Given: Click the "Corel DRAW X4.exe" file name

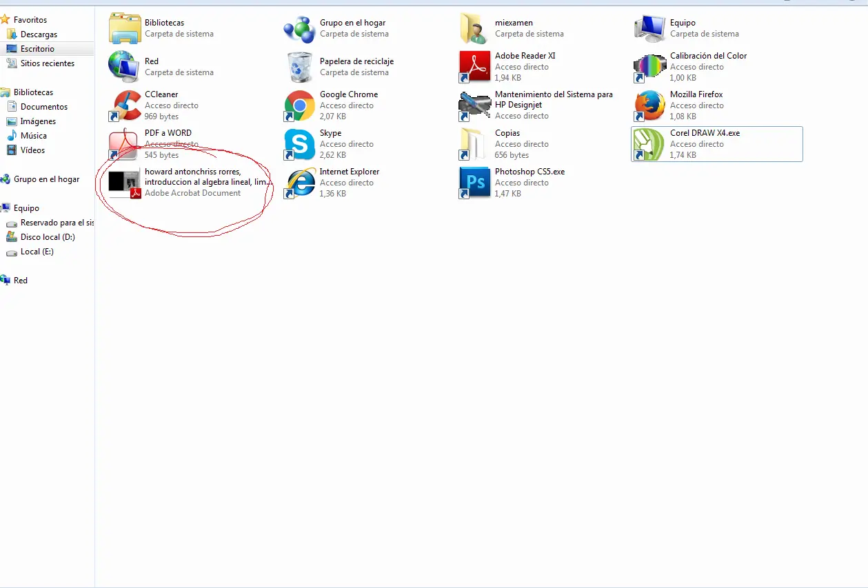Looking at the screenshot, I should [705, 133].
